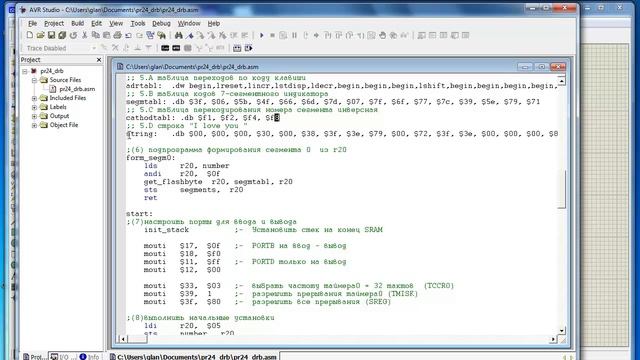Click the Stop debugging square icon
Image resolution: width=640 pixels, height=360 pixels.
pyautogui.click(x=272, y=36)
